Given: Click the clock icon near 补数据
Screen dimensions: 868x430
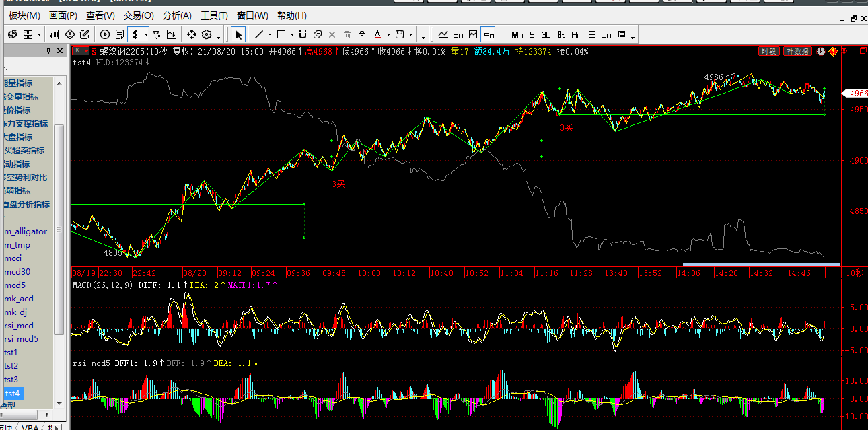Looking at the screenshot, I should (x=820, y=51).
